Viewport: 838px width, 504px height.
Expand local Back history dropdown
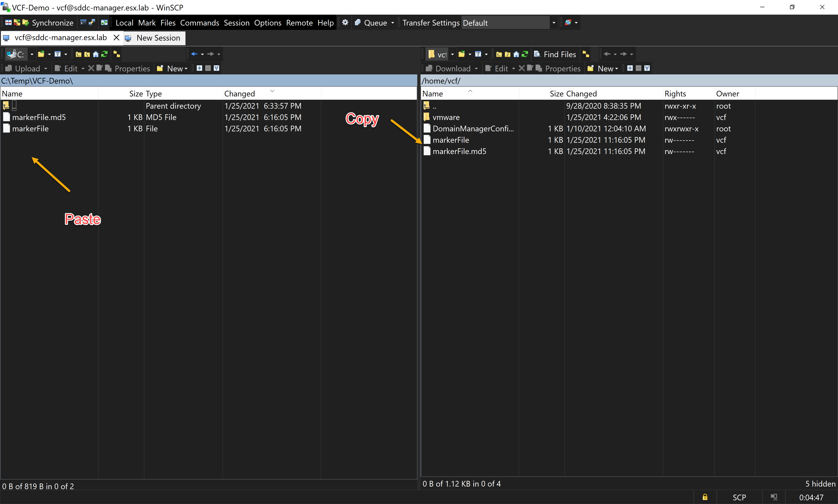(202, 54)
